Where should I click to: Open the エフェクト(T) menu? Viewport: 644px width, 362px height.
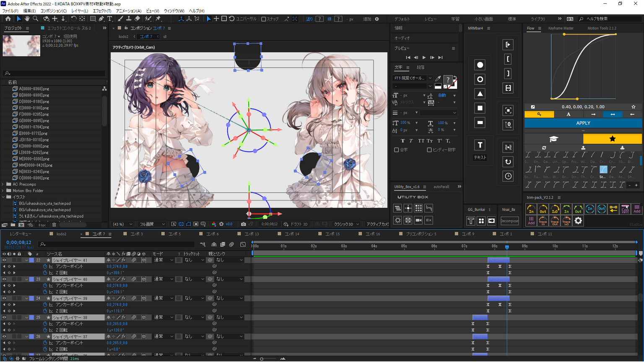point(102,11)
